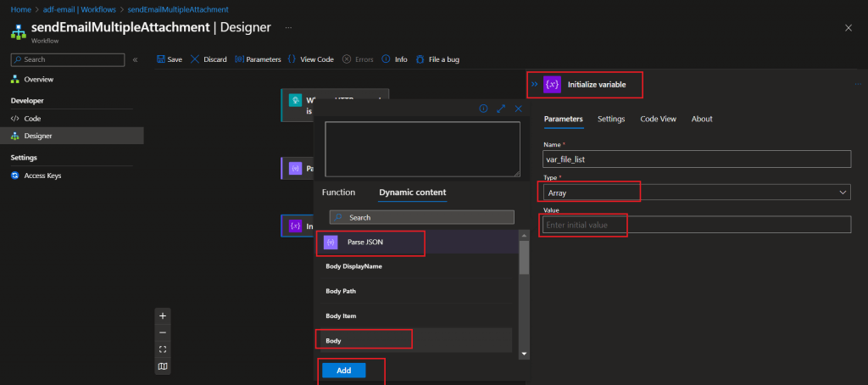Zoom out on the designer canvas
Image resolution: width=868 pixels, height=385 pixels.
(163, 332)
